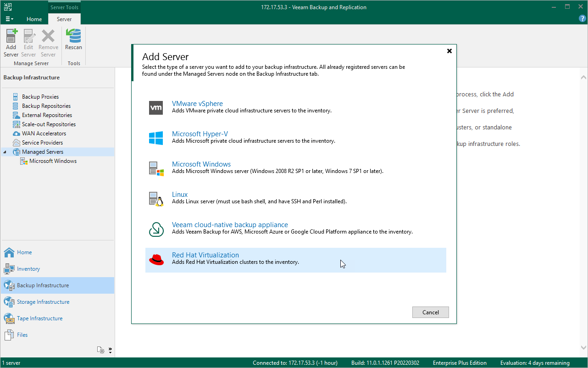Click the Microsoft Windows child node icon

click(24, 161)
